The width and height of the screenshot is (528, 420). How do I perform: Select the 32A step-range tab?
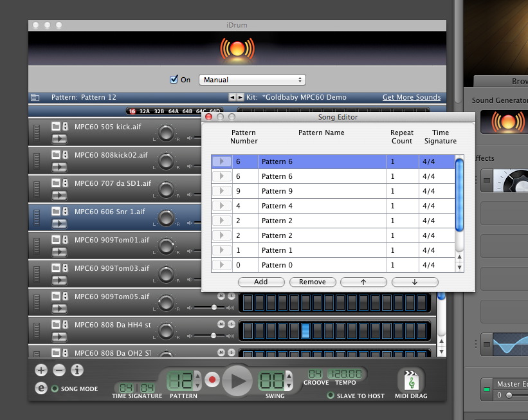[x=145, y=111]
